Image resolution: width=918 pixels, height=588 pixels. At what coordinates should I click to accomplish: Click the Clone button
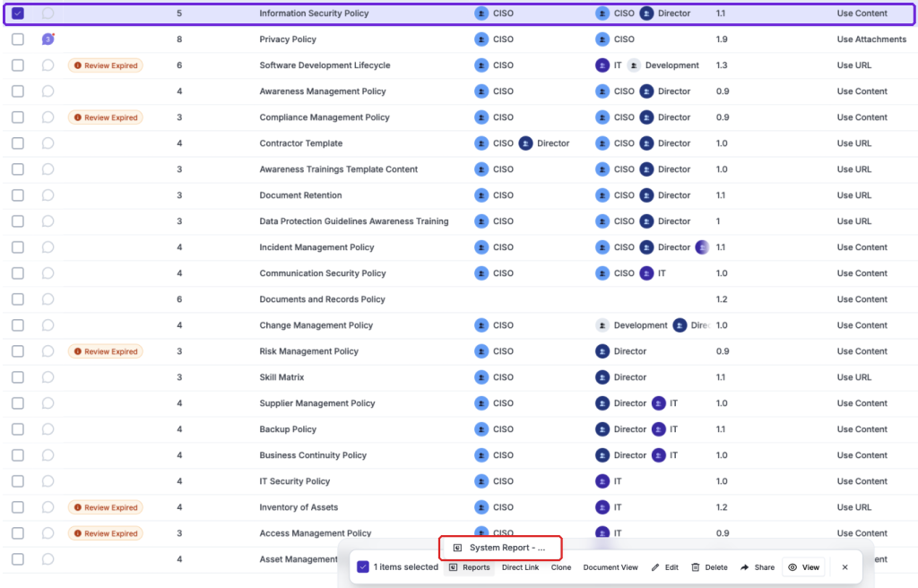pyautogui.click(x=561, y=566)
